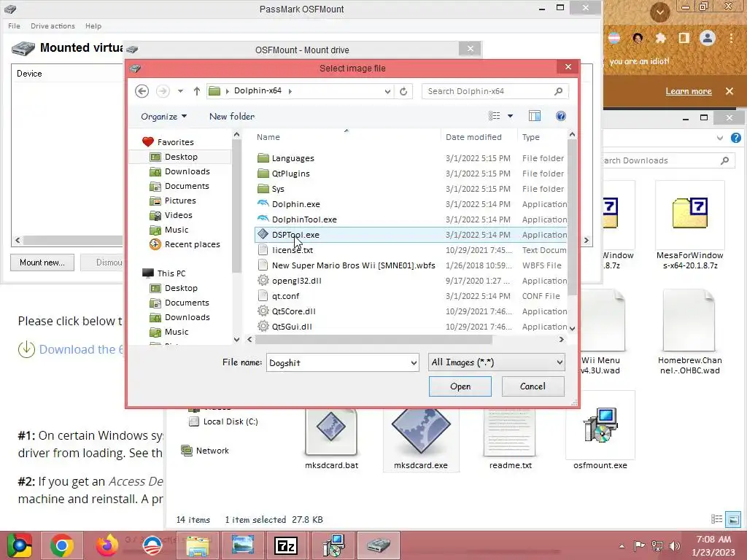Image resolution: width=747 pixels, height=560 pixels.
Task: Show hidden tray icons arrow
Action: click(622, 545)
